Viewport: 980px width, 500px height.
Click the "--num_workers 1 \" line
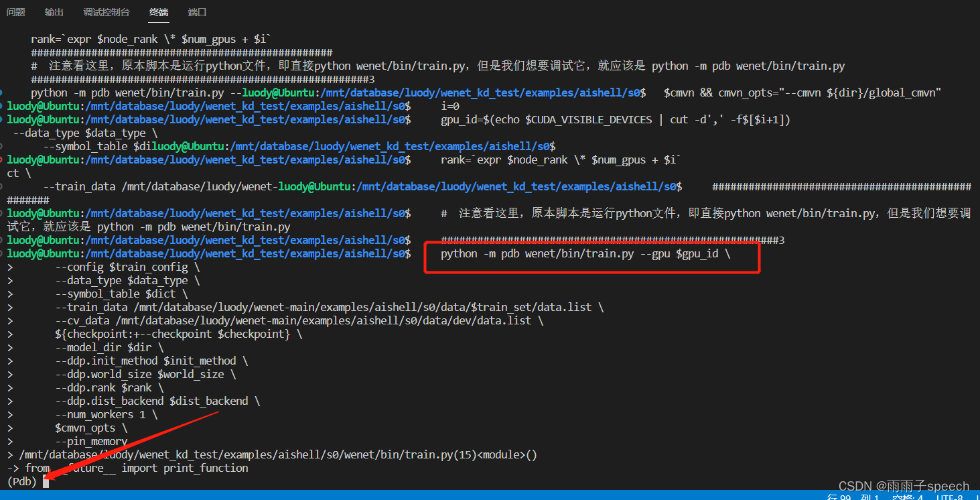point(107,414)
